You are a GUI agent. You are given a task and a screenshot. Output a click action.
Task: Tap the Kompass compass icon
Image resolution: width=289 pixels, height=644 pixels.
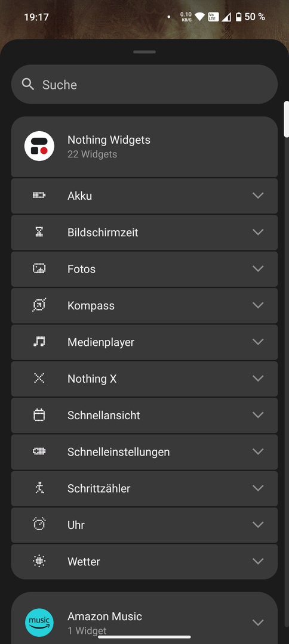(39, 305)
